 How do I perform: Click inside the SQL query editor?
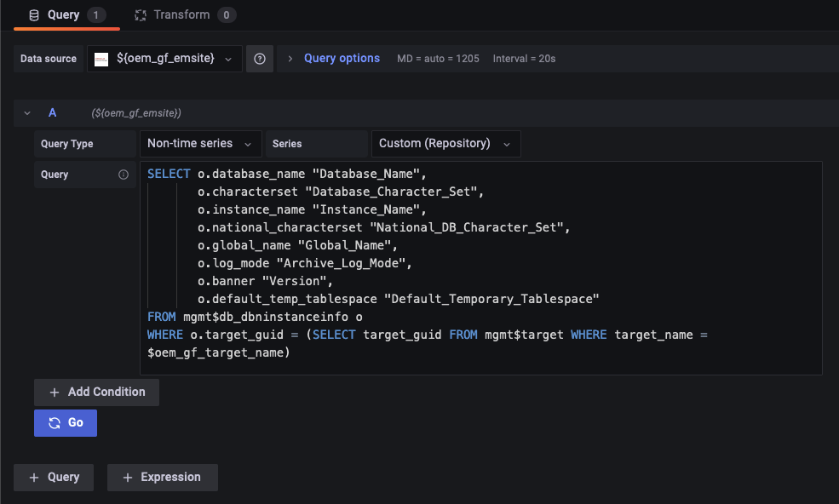click(480, 267)
